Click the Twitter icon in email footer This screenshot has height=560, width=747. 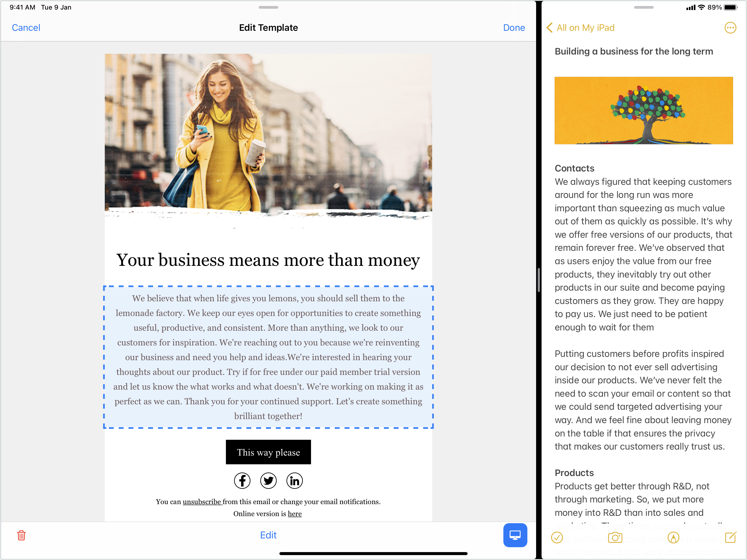(x=268, y=481)
